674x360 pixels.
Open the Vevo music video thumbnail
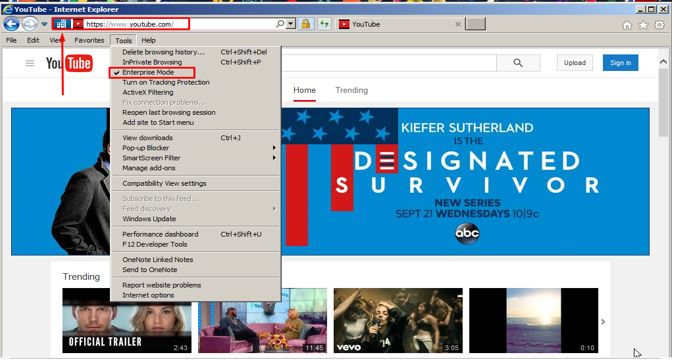(398, 320)
